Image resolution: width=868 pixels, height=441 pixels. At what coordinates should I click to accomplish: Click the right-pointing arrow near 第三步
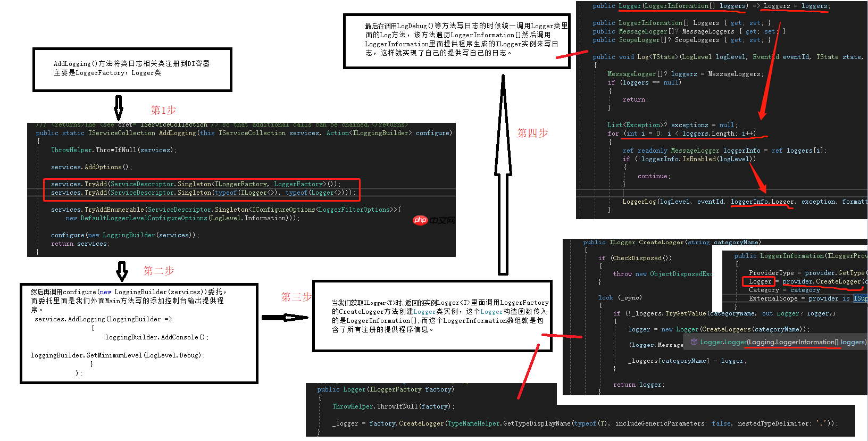point(285,318)
